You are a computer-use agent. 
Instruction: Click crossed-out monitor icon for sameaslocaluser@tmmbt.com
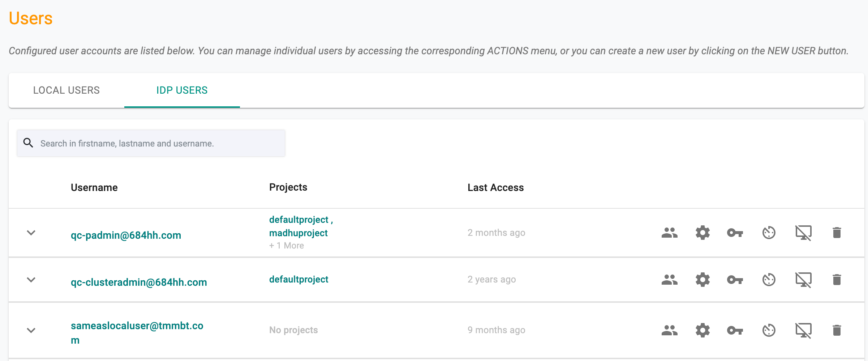[x=803, y=330]
